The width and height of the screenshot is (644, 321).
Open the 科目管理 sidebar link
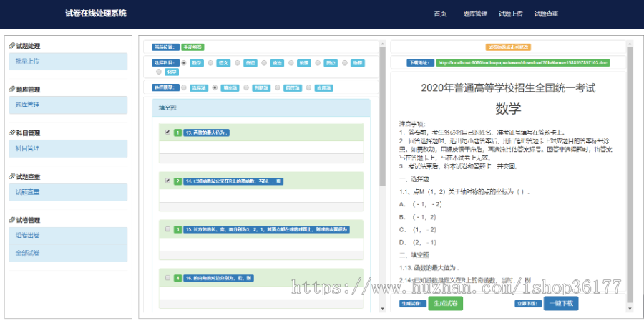[x=68, y=148]
